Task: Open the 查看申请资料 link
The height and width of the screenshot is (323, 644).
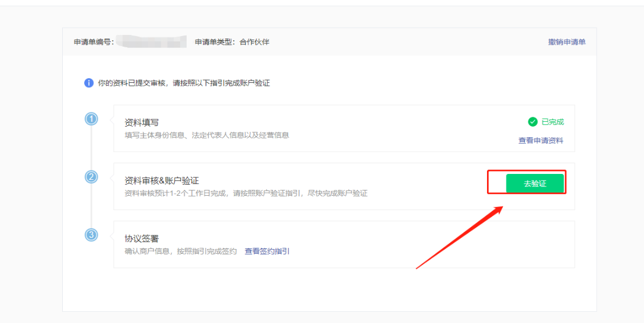Action: click(541, 141)
